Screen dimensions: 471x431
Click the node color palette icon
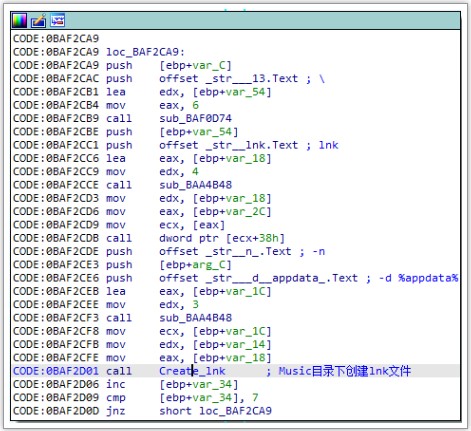[x=19, y=21]
